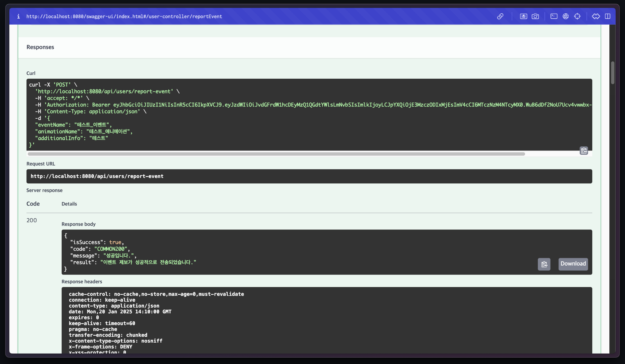Click the copy link chain icon
Viewport: 625px width, 364px height.
coord(500,16)
